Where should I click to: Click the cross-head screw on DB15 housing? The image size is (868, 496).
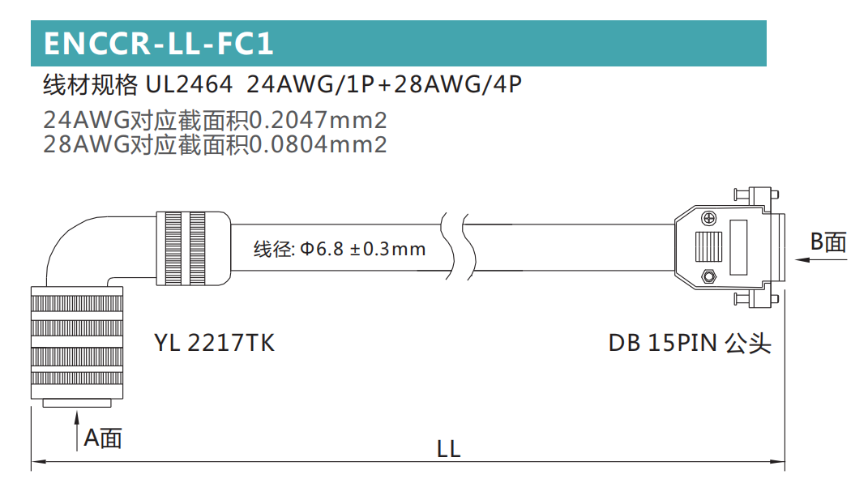[708, 219]
